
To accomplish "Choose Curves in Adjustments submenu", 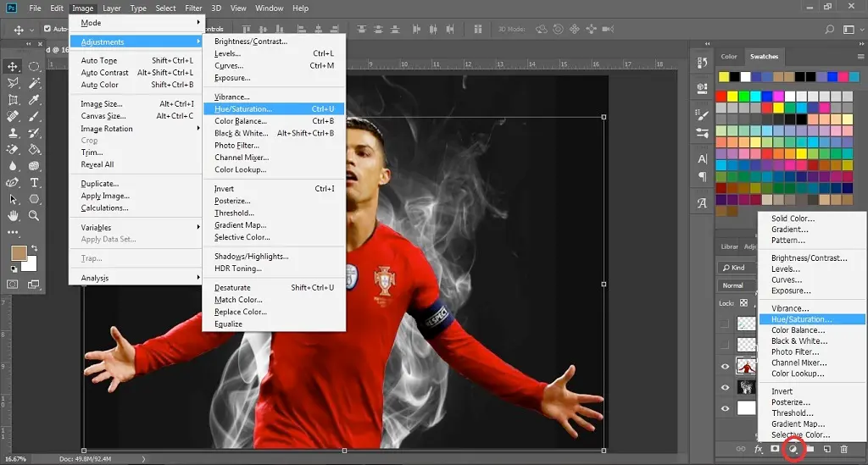I will [x=274, y=66].
